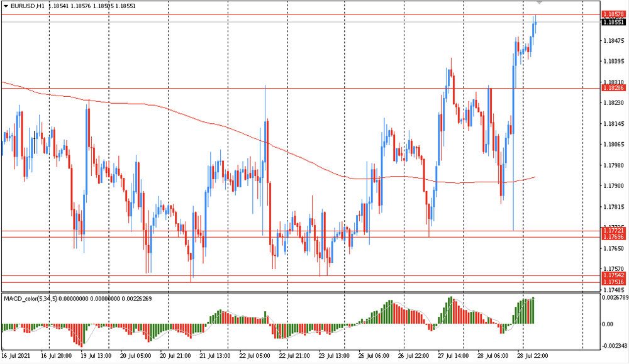
Task: Click the 1.18145 price scale value
Action: 614,124
